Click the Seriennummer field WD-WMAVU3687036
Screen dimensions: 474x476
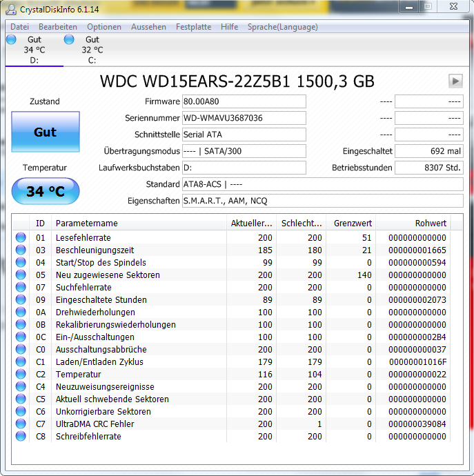pyautogui.click(x=244, y=118)
